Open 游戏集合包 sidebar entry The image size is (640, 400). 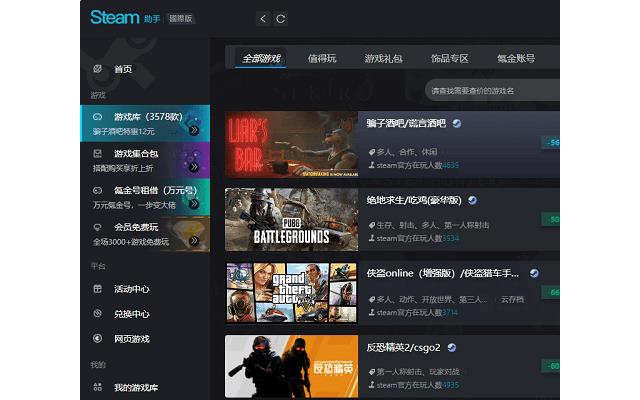coord(145,160)
